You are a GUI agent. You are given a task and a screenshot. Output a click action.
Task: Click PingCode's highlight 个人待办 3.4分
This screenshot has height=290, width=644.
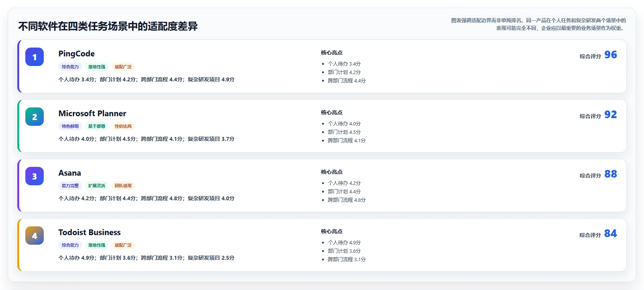tap(344, 64)
